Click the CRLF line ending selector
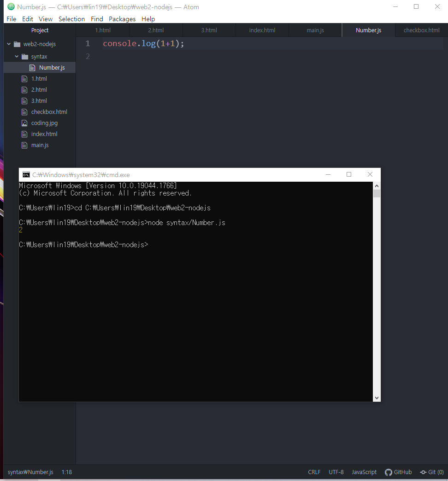 tap(314, 472)
